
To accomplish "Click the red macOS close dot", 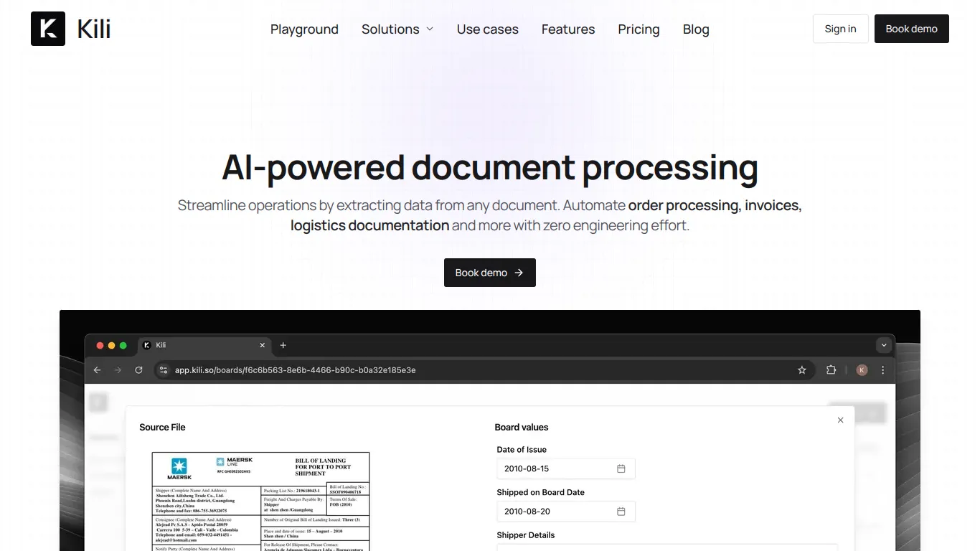I will coord(100,346).
